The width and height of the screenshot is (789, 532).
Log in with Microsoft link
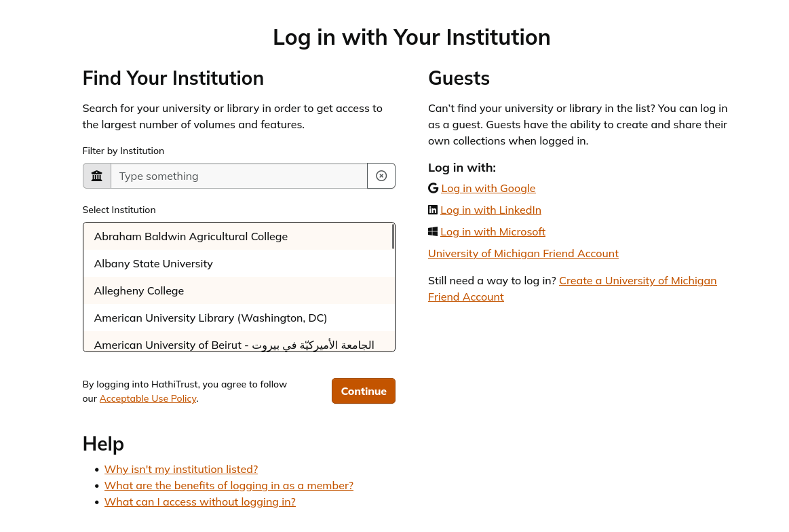tap(493, 231)
